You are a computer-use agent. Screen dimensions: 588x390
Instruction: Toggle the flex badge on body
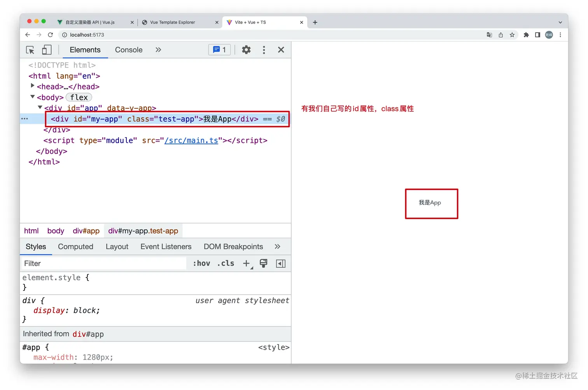pos(79,97)
